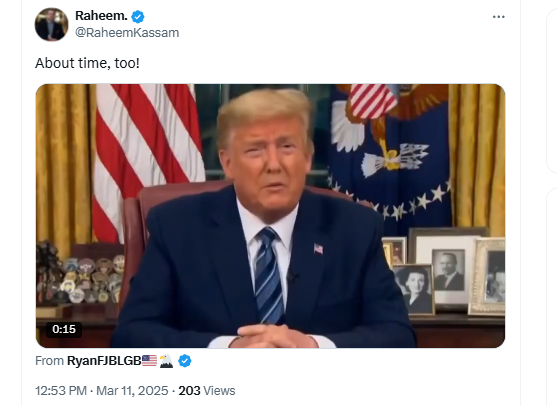Click the US flag emoji after RyanFJBLGB
Image resolution: width=557 pixels, height=406 pixels.
149,361
